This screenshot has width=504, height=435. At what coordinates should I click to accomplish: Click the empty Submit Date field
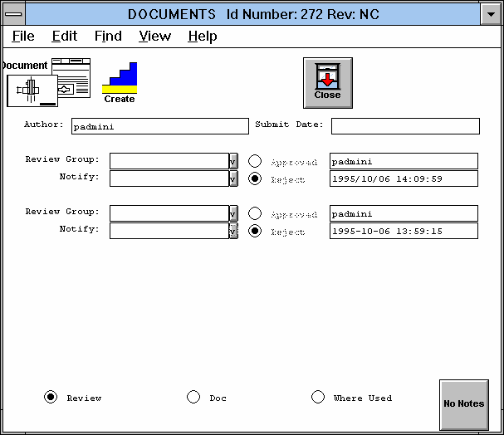(405, 126)
